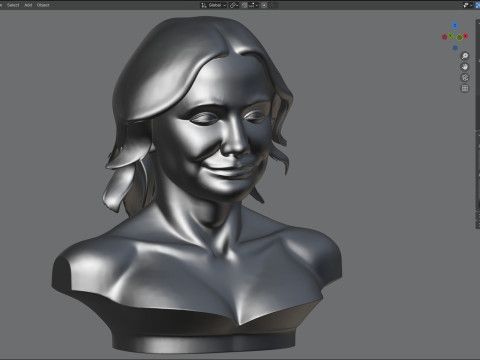Click the hand pan view icon
The height and width of the screenshot is (360, 480).
tap(465, 67)
